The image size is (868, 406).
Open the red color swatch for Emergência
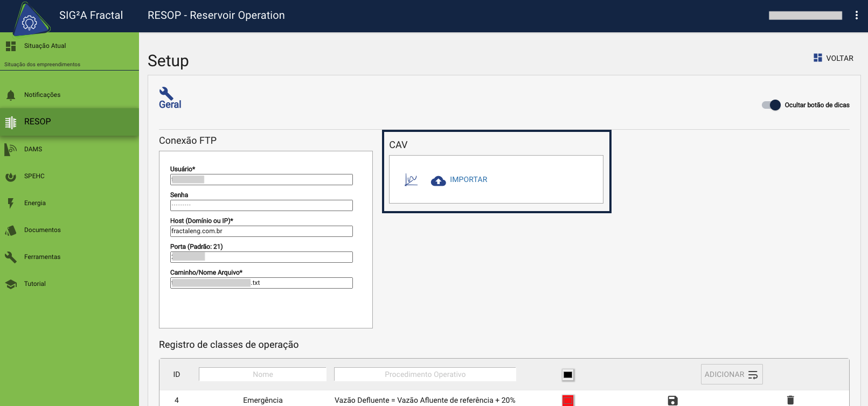(x=568, y=400)
